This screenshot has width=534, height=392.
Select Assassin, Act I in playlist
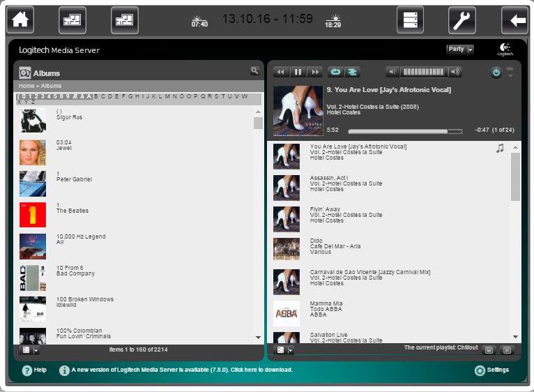point(328,178)
